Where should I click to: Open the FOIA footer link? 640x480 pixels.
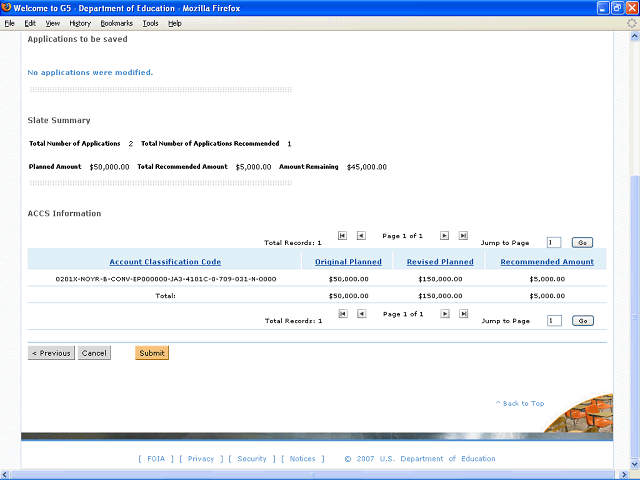click(x=156, y=459)
